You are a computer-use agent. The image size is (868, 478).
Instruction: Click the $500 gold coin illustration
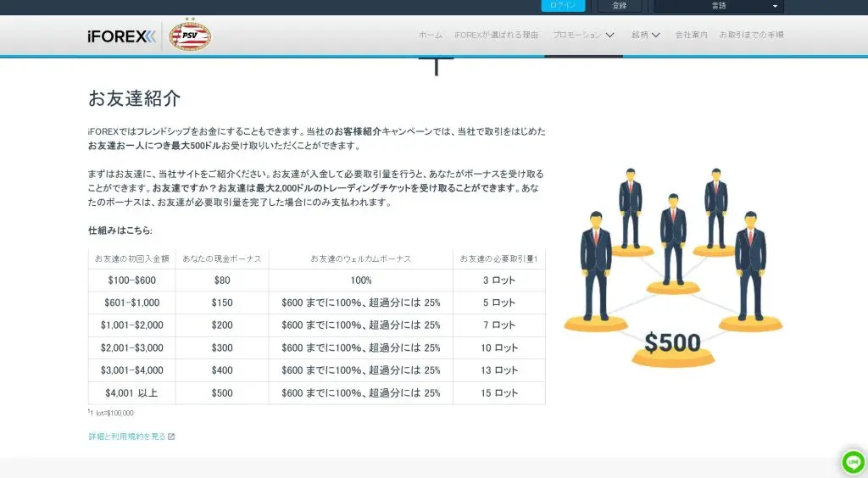(x=672, y=344)
